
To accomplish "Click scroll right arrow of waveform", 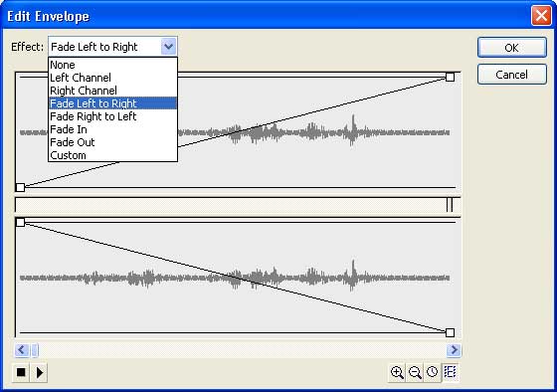I will coord(454,350).
